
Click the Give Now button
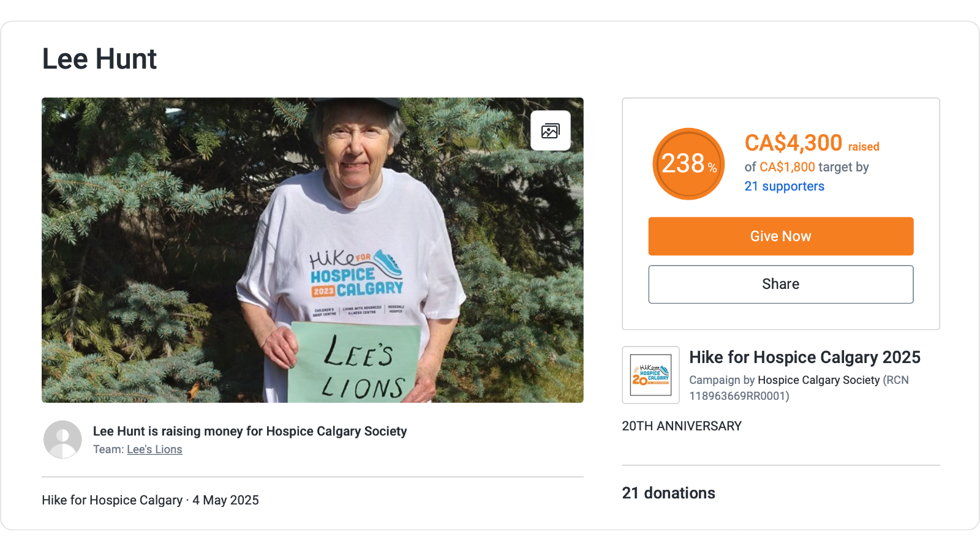781,236
